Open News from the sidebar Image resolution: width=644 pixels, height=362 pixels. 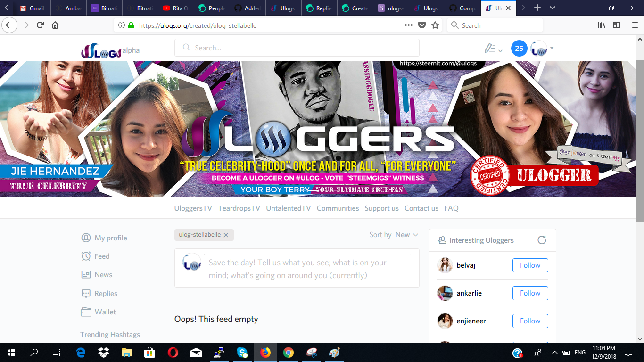point(97,274)
